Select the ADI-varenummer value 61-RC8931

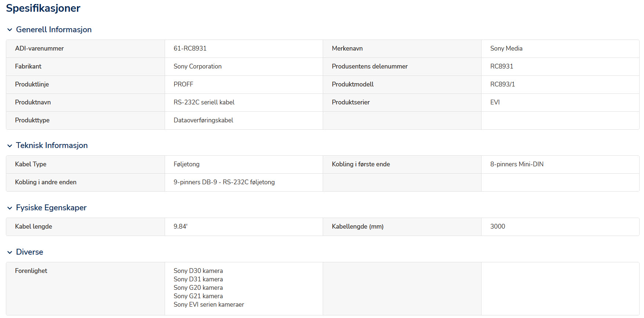[190, 48]
